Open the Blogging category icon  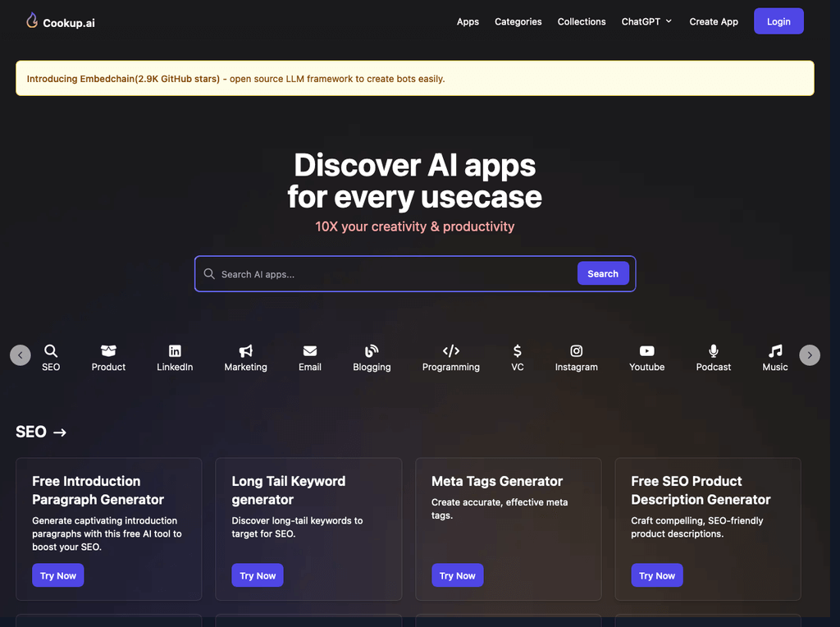tap(372, 351)
